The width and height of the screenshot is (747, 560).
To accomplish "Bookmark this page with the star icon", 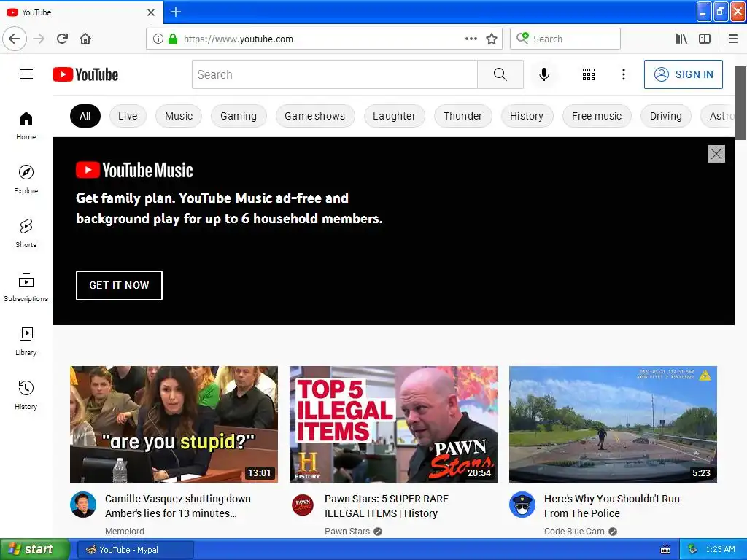I will (x=492, y=39).
